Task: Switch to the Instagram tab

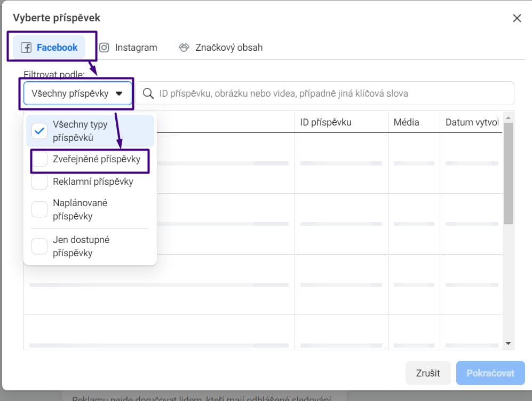Action: [129, 48]
